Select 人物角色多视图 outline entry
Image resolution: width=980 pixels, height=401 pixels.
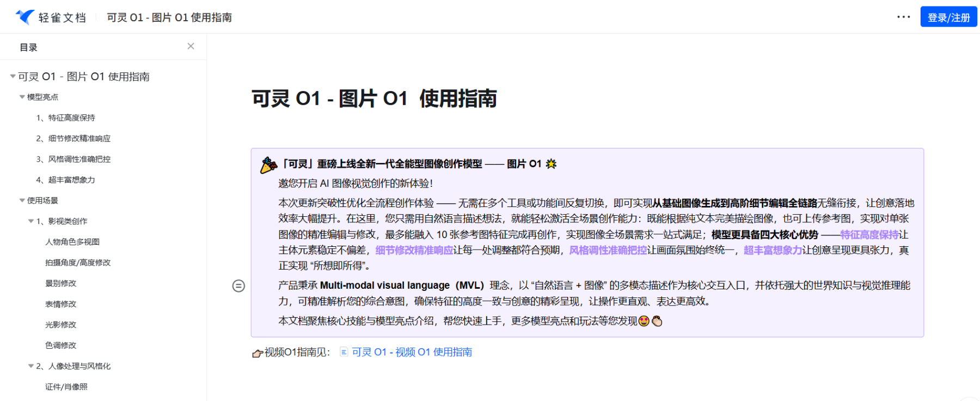(72, 242)
